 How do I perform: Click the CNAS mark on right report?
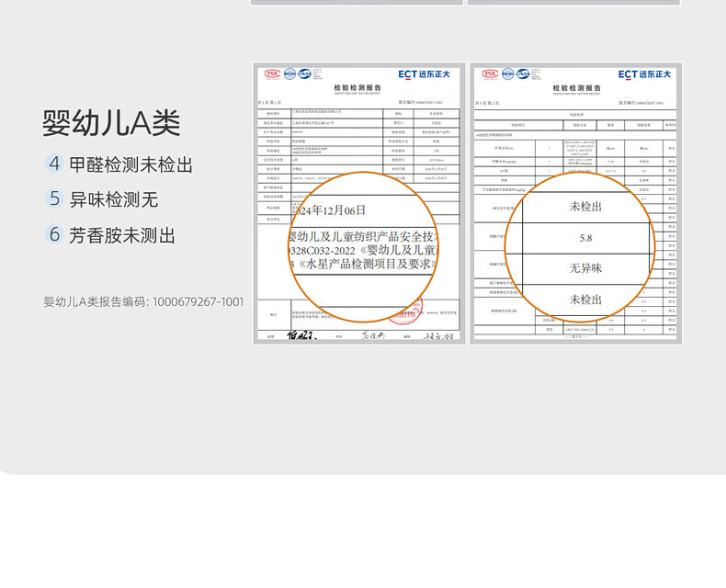(x=523, y=73)
